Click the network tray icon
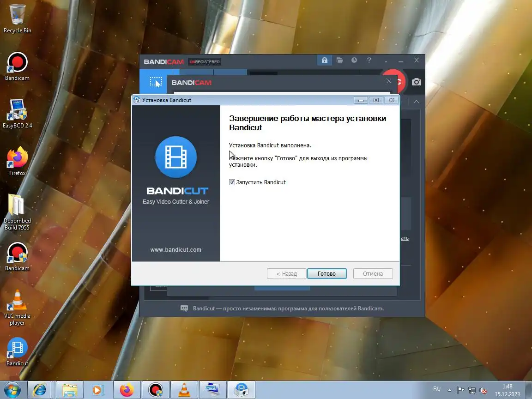This screenshot has height=399, width=532. click(472, 390)
